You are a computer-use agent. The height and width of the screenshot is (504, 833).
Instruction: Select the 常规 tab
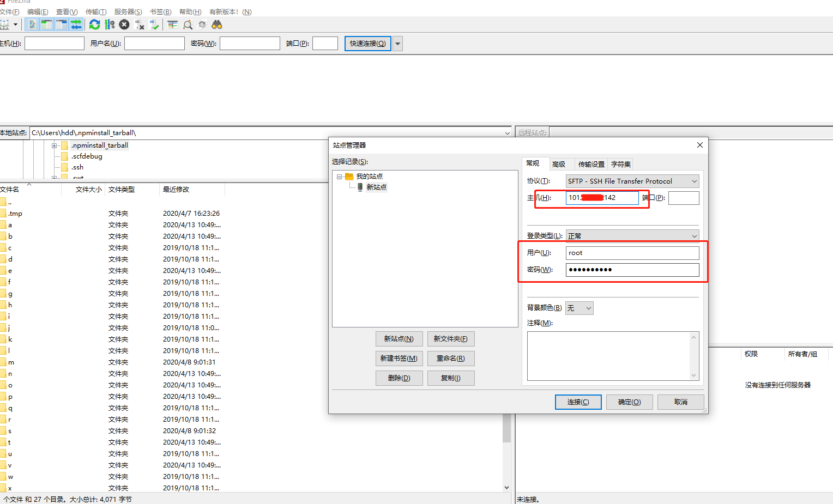pyautogui.click(x=533, y=163)
